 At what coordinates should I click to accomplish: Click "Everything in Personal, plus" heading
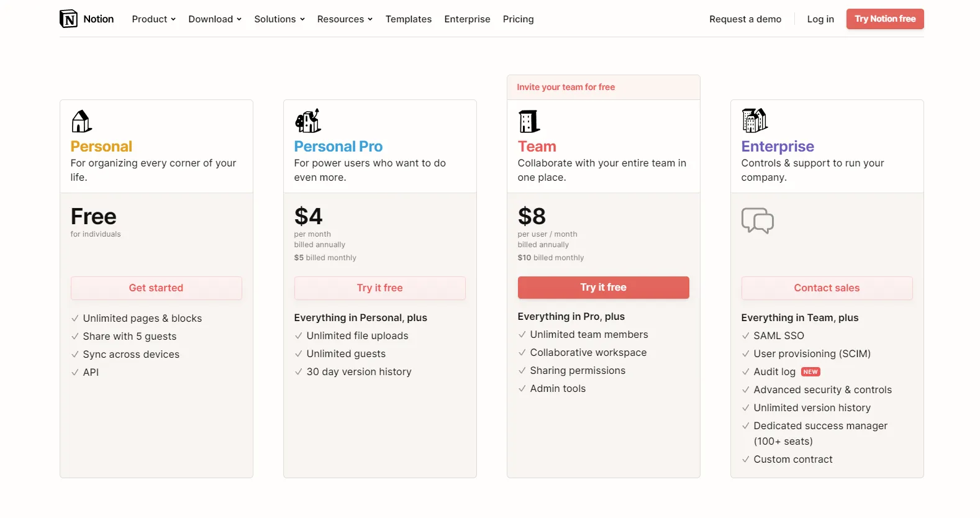pyautogui.click(x=361, y=318)
